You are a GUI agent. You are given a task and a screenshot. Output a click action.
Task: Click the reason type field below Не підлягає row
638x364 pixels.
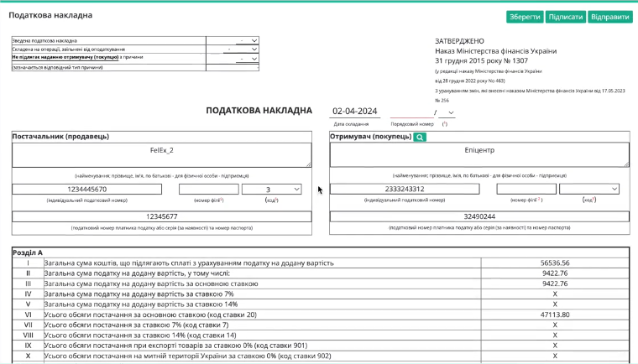pyautogui.click(x=233, y=67)
